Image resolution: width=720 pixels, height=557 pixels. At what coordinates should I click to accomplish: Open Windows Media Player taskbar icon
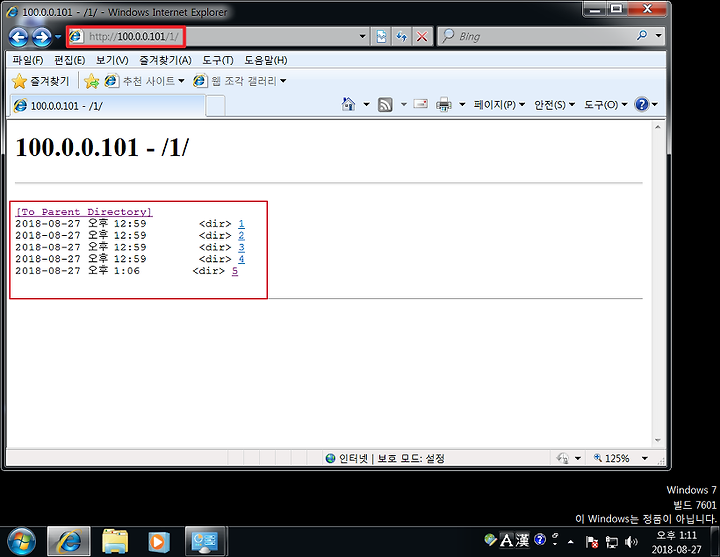159,542
